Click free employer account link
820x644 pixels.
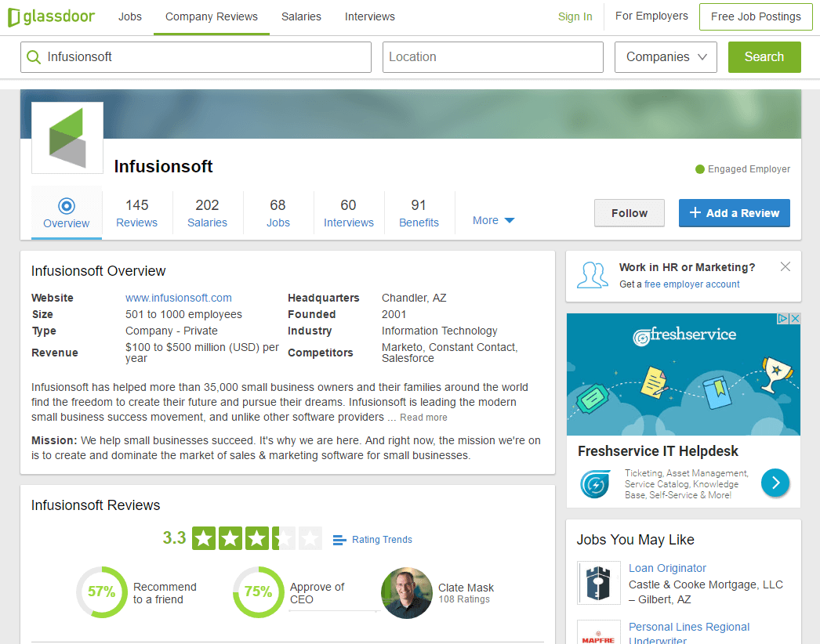[x=692, y=284]
